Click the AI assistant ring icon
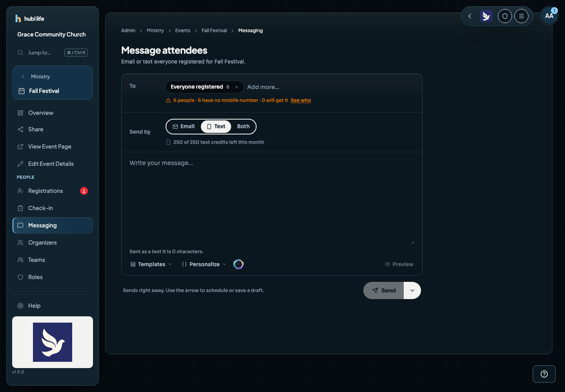 [239, 264]
